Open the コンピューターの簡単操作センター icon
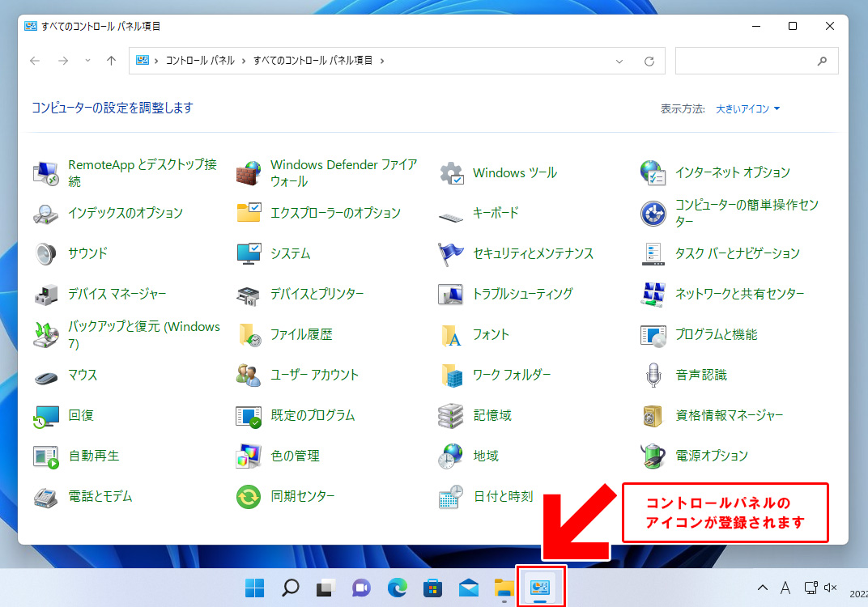Image resolution: width=868 pixels, height=607 pixels. [x=653, y=214]
